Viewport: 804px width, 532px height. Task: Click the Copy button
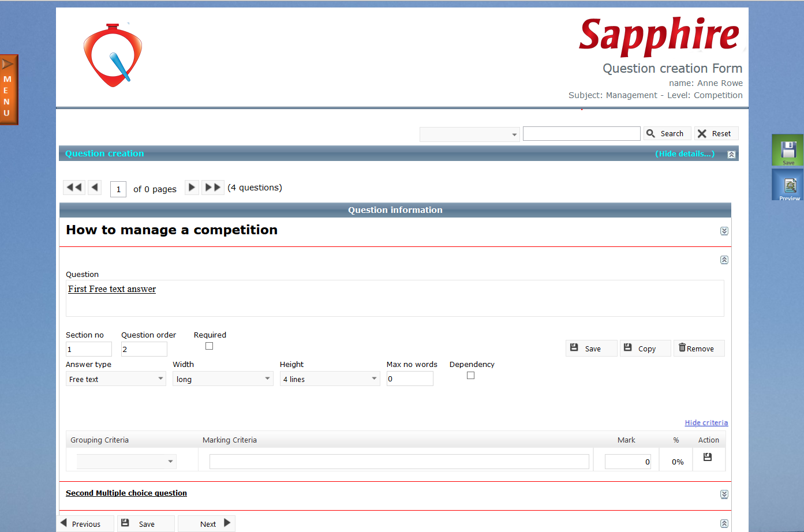coord(645,349)
